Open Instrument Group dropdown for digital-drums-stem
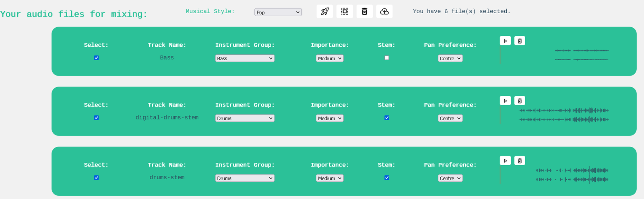 click(245, 118)
